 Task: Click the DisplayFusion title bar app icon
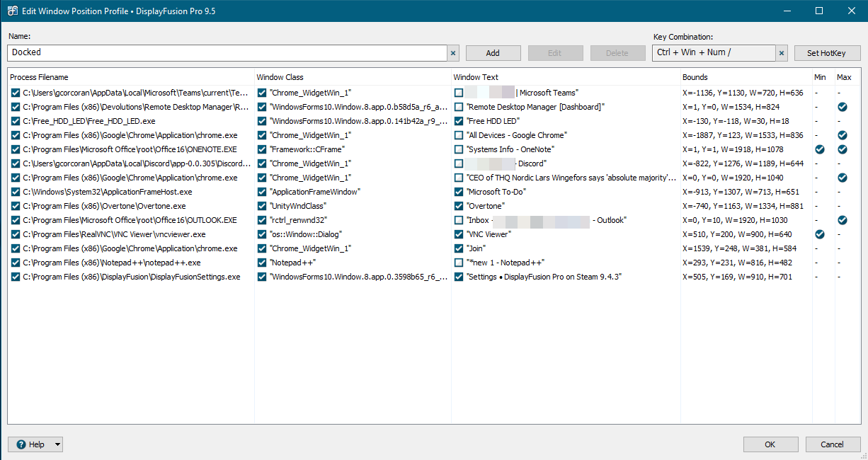pos(12,11)
